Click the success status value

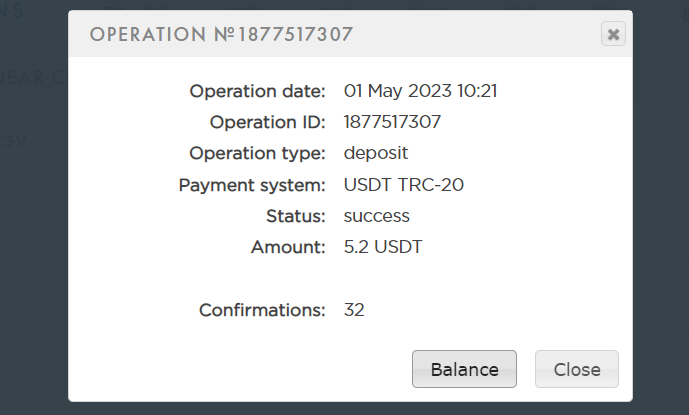click(377, 215)
